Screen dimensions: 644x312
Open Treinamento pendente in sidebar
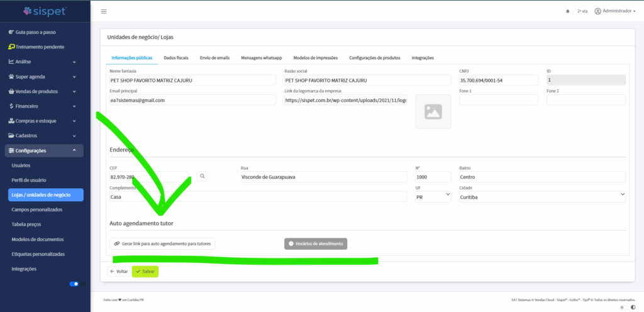click(40, 47)
